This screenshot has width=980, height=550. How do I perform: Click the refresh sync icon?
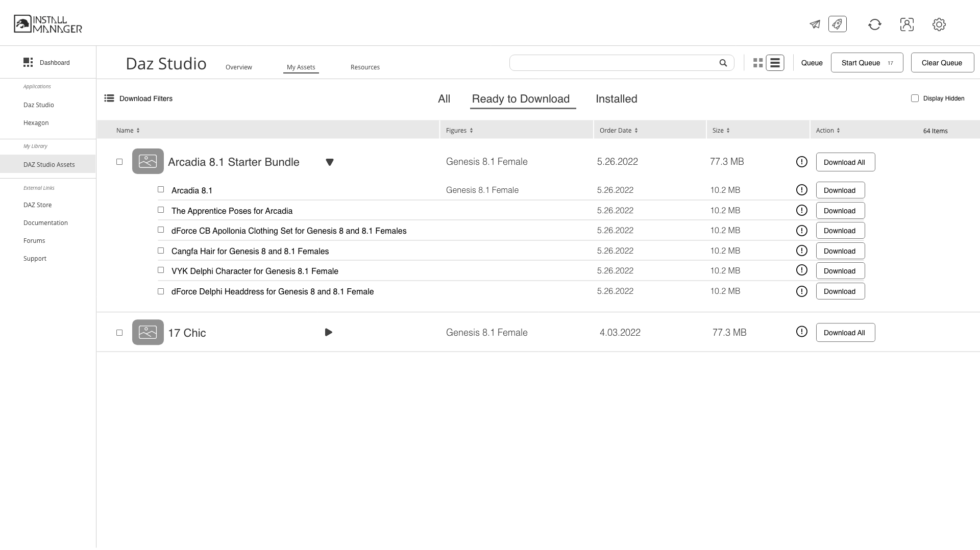click(x=875, y=24)
